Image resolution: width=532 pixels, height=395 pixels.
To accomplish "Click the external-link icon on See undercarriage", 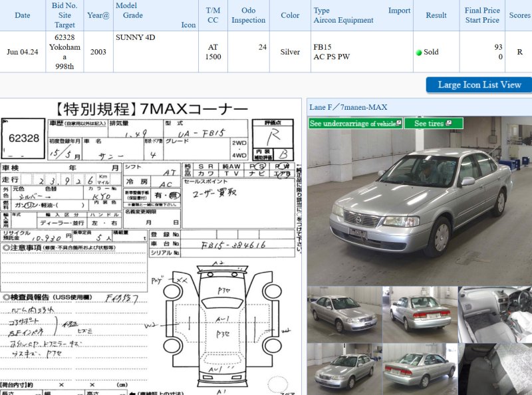I will 399,124.
